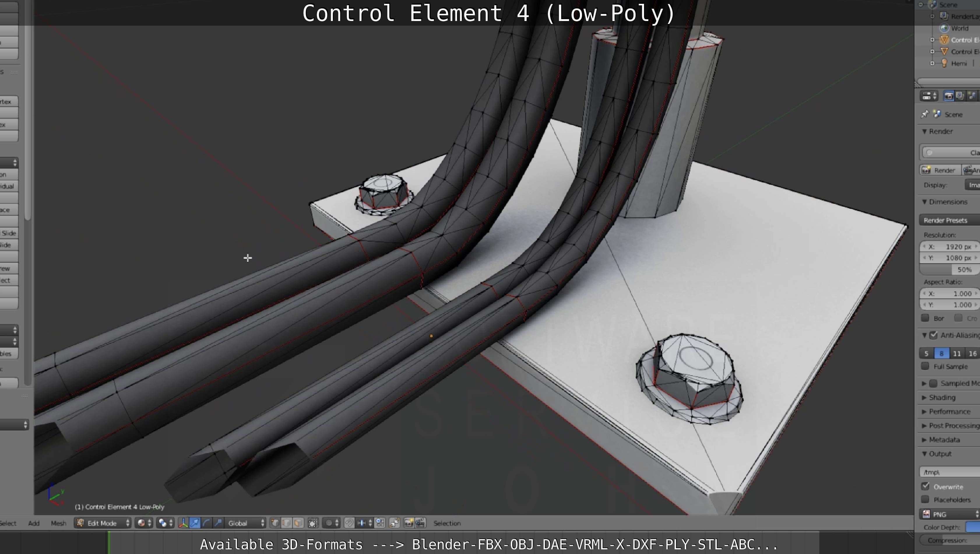Switch to edge select mode
Image resolution: width=980 pixels, height=554 pixels.
[x=286, y=523]
